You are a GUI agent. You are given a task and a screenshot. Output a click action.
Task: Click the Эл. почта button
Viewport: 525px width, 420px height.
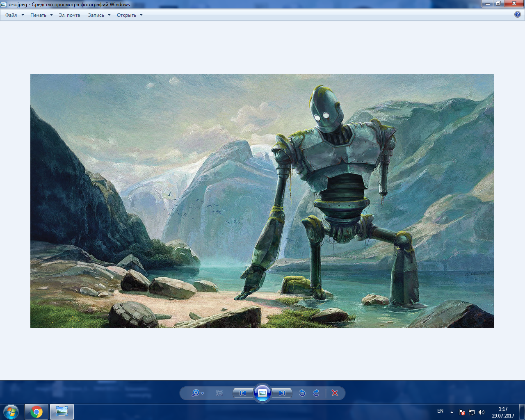tap(69, 15)
